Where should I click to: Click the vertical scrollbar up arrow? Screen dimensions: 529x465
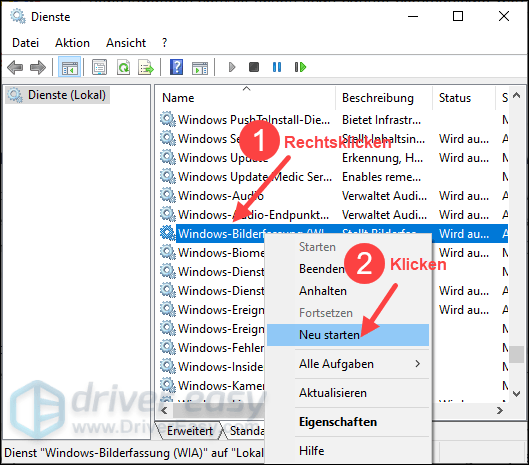click(517, 95)
